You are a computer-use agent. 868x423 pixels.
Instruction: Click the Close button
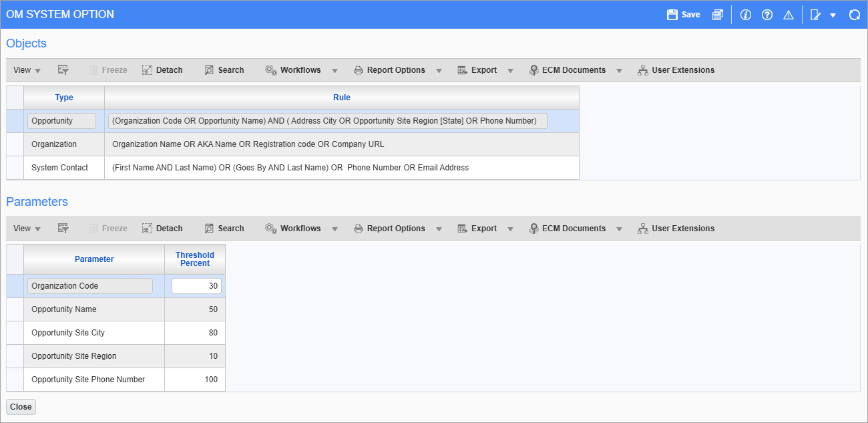(21, 406)
